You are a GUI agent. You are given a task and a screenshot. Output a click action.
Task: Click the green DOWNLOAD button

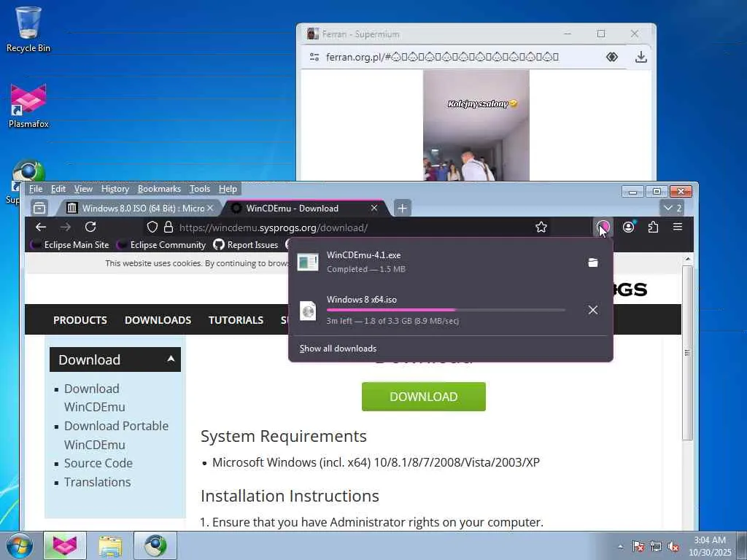[424, 396]
